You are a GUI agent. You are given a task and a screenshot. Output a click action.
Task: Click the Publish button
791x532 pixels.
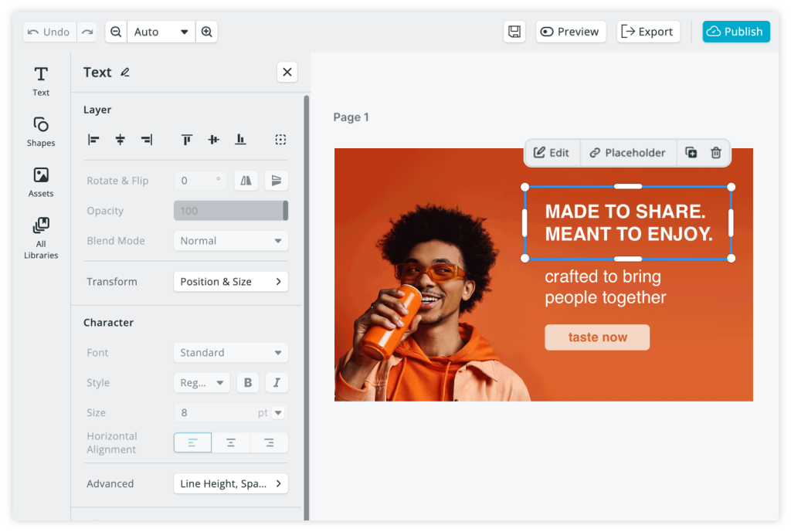point(735,32)
